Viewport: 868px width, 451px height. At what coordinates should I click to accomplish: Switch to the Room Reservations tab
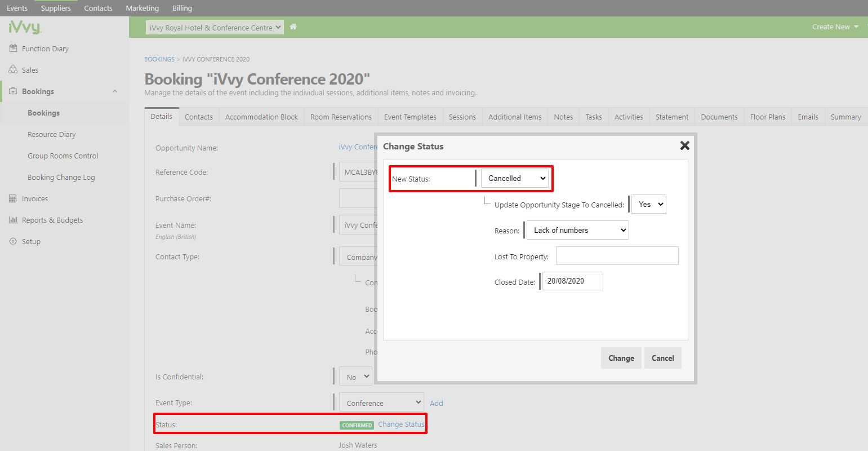[341, 117]
